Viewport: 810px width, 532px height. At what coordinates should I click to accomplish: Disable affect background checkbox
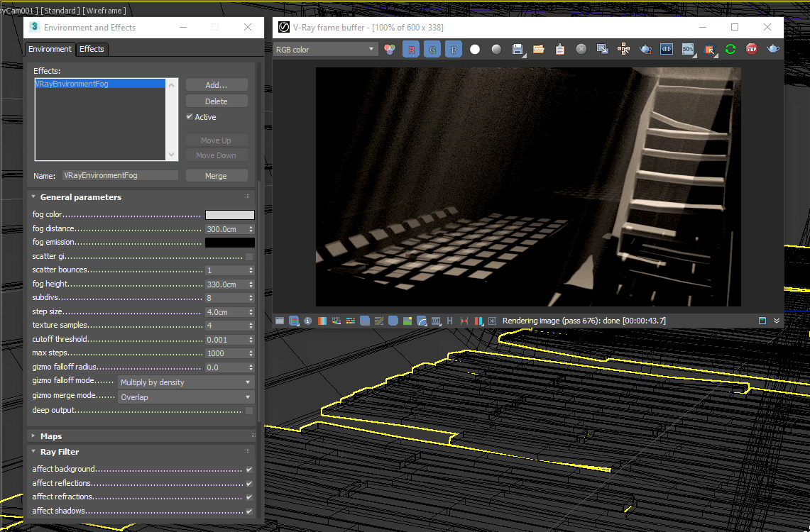point(249,470)
